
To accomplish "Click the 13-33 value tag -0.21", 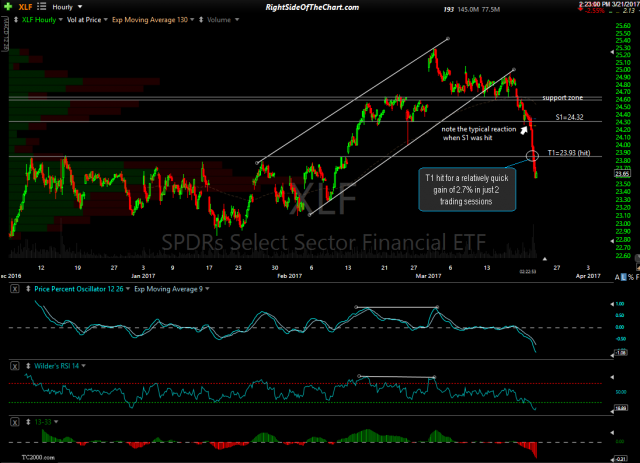I will pyautogui.click(x=621, y=459).
